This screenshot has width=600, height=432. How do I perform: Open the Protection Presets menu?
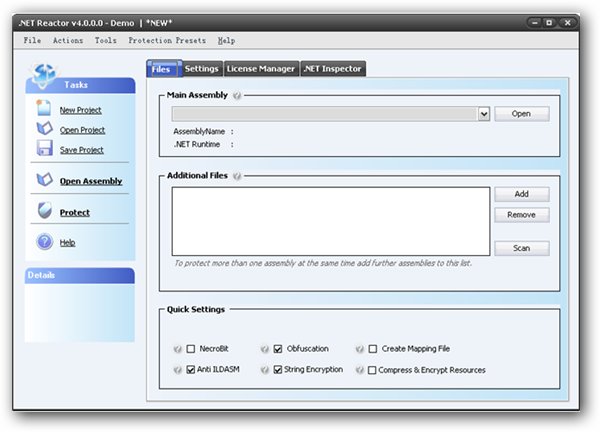click(167, 40)
